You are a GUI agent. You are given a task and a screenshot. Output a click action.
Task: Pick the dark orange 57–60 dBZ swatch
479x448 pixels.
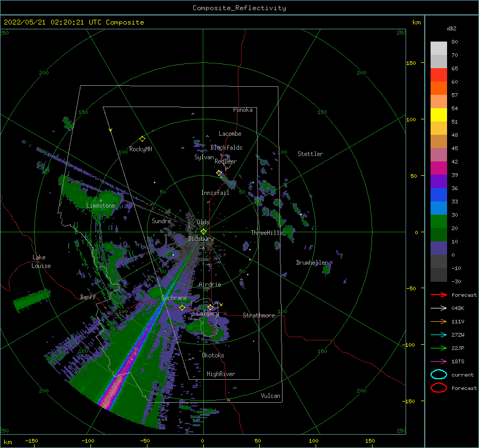pyautogui.click(x=439, y=88)
